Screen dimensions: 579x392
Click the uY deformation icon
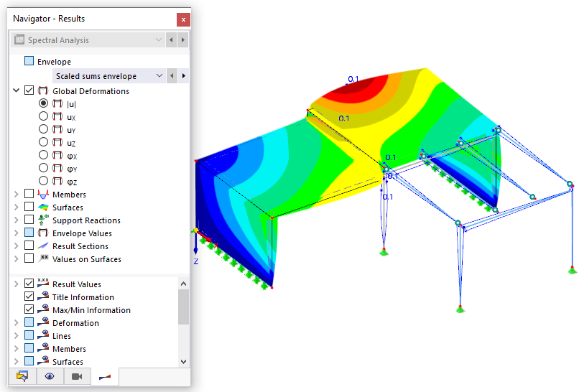tap(57, 129)
